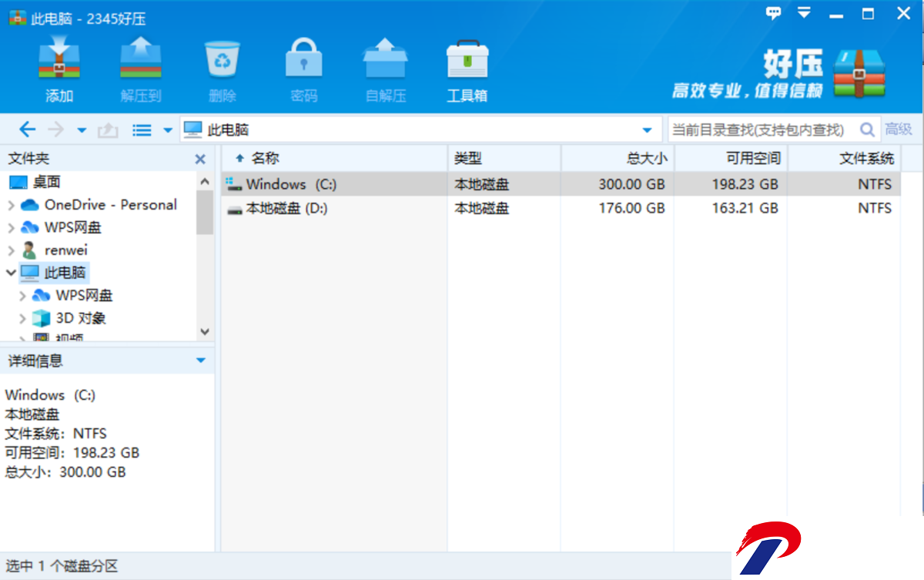Expand the WPS网盘 node under 此电脑
This screenshot has width=924, height=580.
[x=22, y=296]
